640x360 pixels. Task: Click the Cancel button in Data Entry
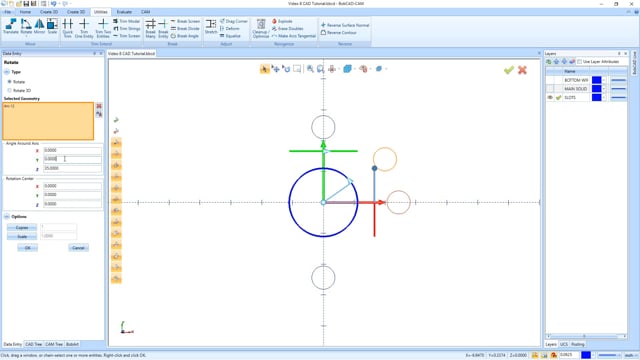tap(78, 248)
